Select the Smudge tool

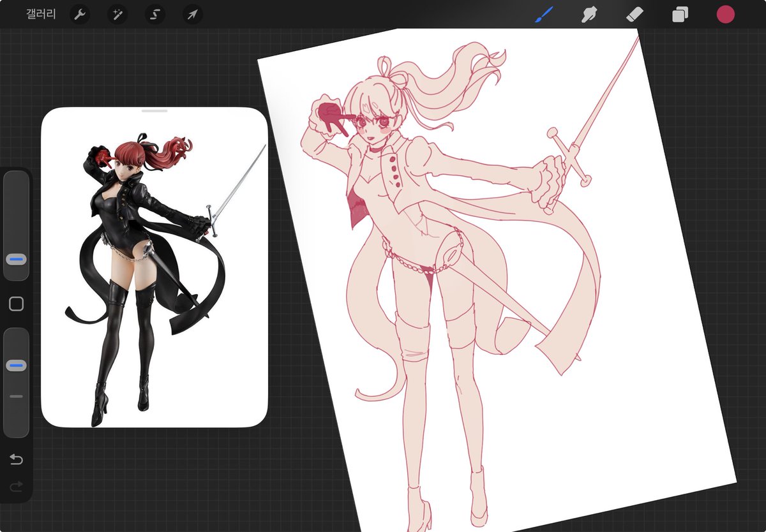pos(589,14)
